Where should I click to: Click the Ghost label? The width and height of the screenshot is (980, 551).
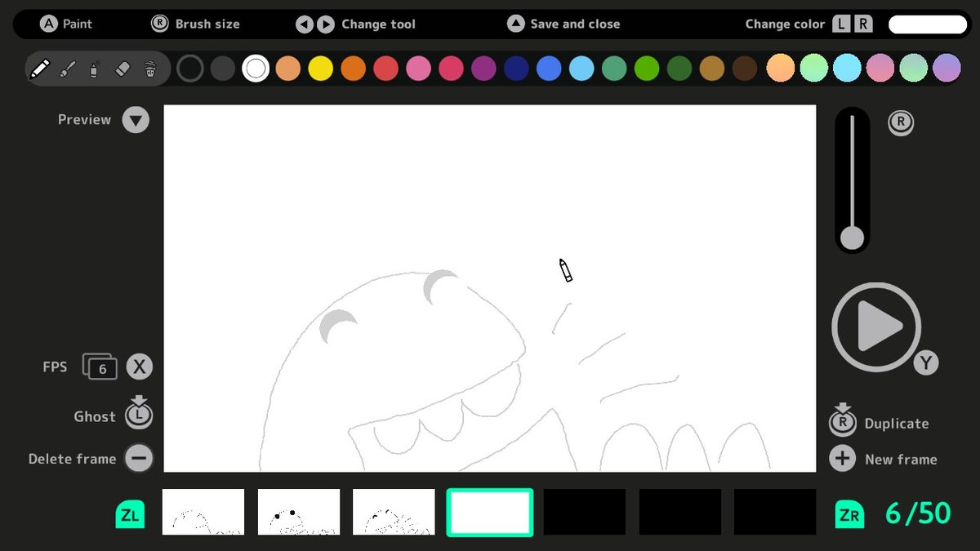coord(95,416)
